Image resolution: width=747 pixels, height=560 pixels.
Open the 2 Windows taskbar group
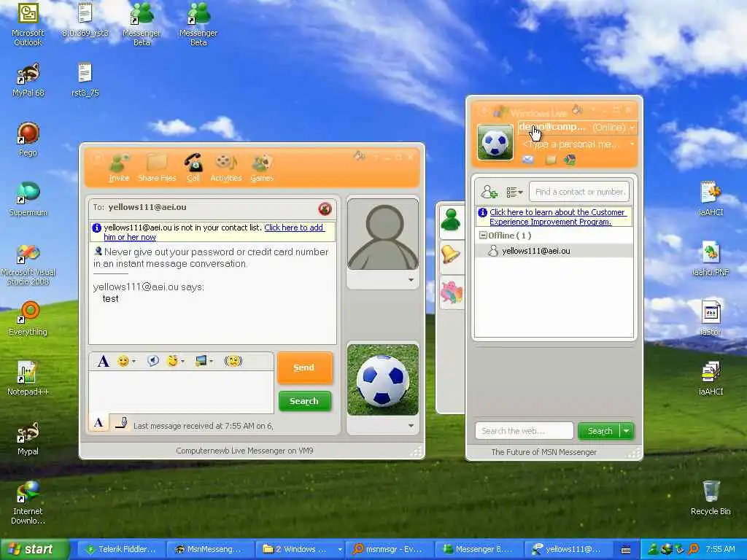(301, 549)
